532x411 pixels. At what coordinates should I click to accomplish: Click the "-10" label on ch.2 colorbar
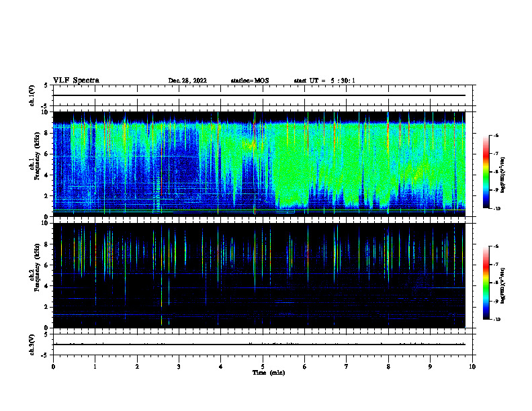[496, 319]
